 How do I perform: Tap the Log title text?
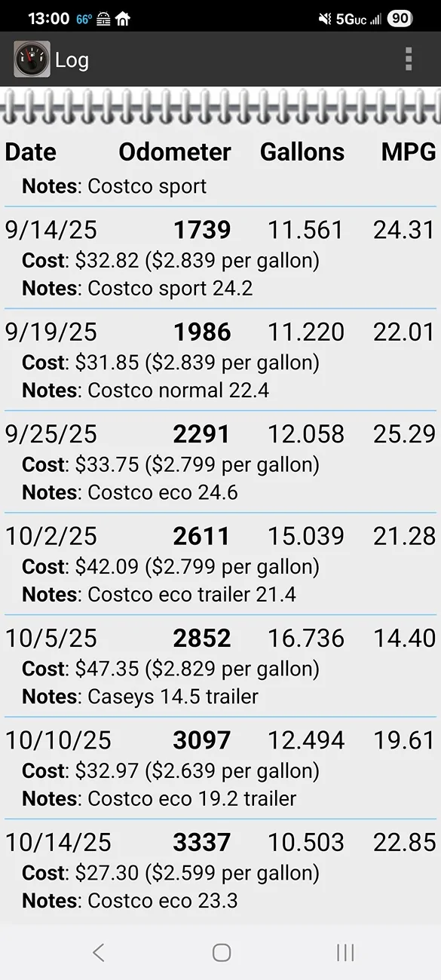coord(73,60)
